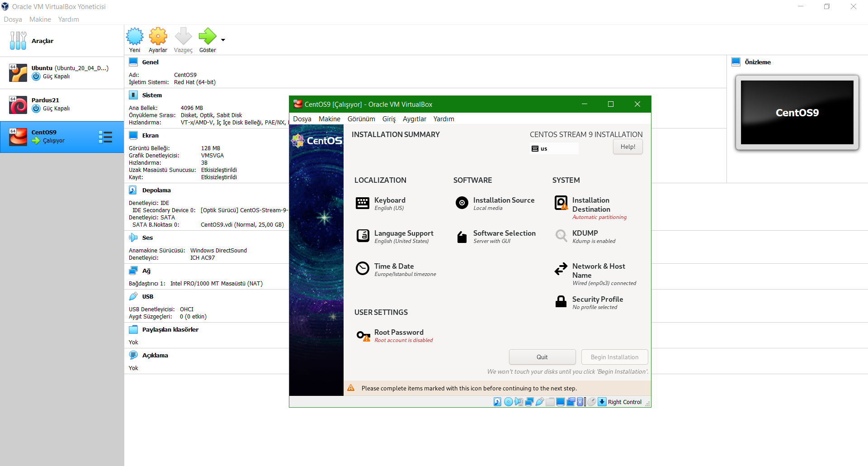
Task: Open Security Profile settings
Action: click(x=588, y=303)
